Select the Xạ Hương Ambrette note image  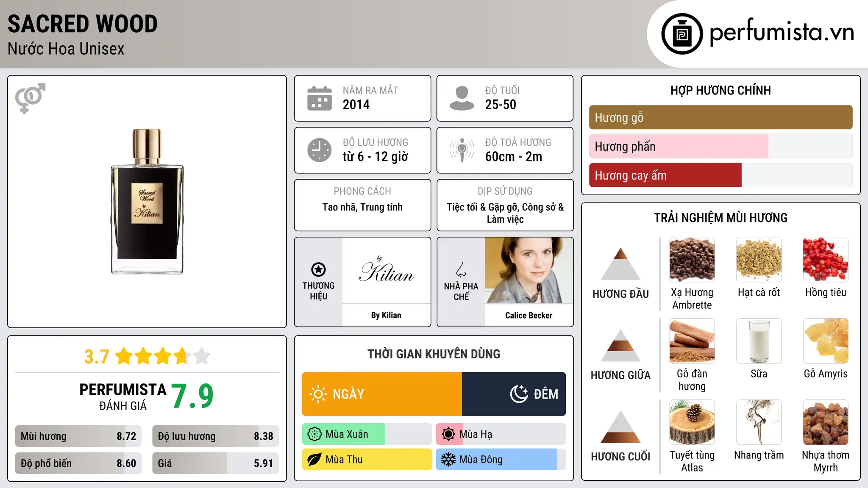[x=692, y=260]
